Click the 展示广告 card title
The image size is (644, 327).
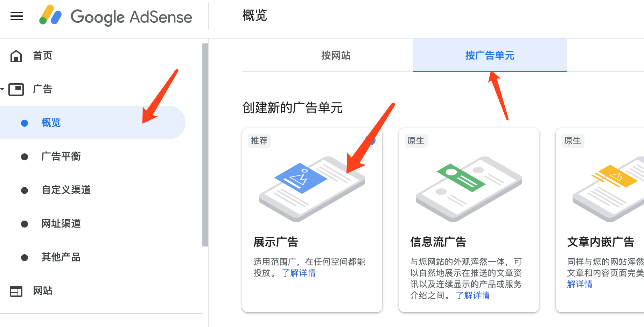pyautogui.click(x=276, y=242)
